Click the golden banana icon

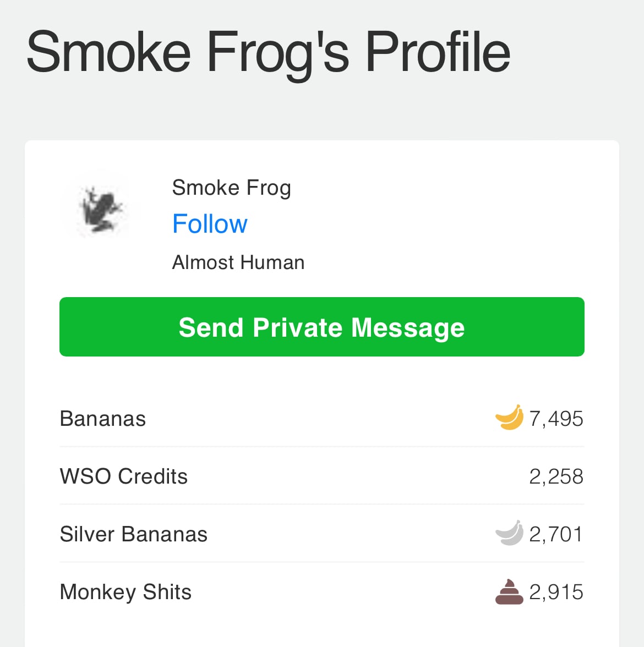pos(509,418)
